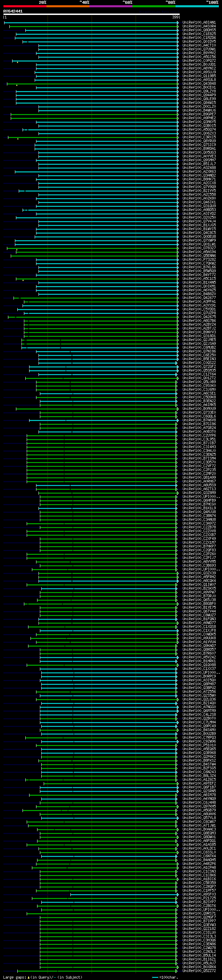Click the cyan alignment bar for UniRef100_A8IAN1

click(x=91, y=23)
